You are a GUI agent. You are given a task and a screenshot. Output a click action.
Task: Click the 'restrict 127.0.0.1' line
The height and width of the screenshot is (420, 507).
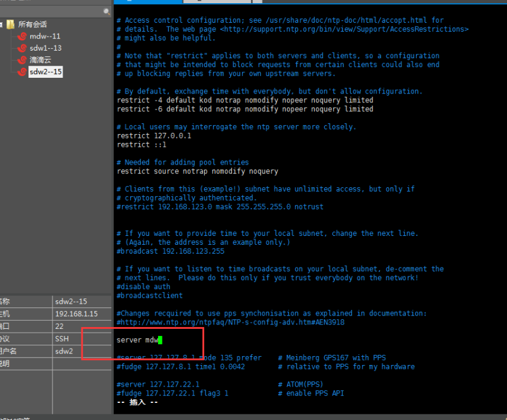pos(154,136)
